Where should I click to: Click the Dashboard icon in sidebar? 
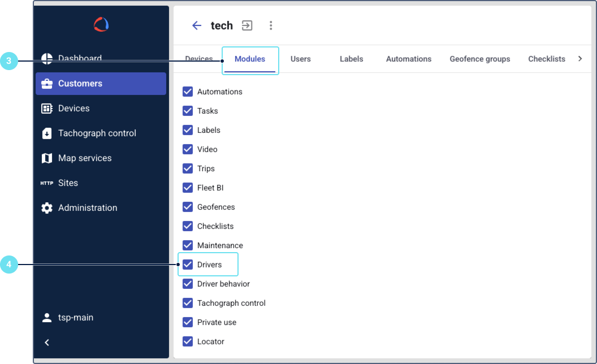click(x=47, y=59)
